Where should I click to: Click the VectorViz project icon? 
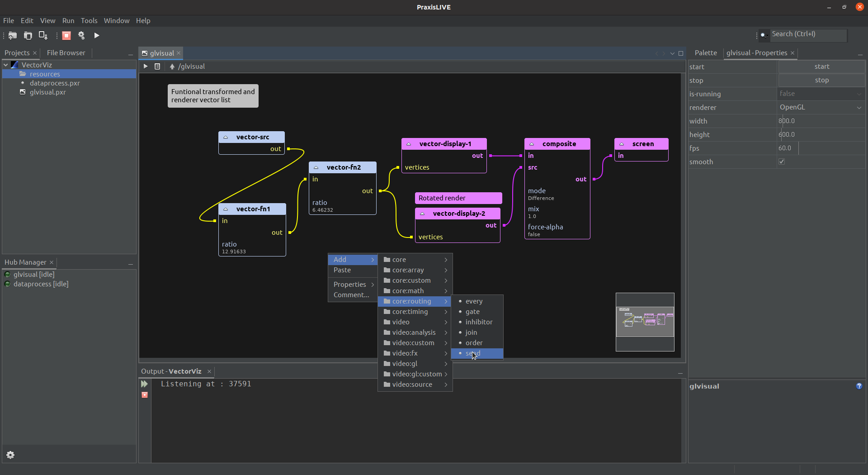(15, 65)
